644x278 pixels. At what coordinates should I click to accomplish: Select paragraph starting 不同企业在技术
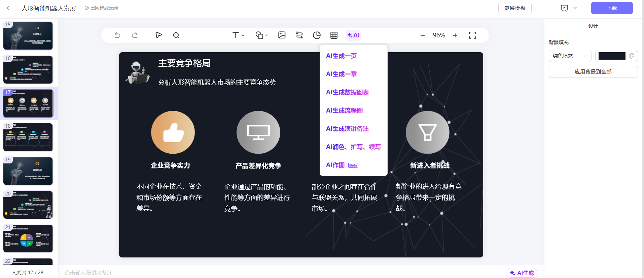click(x=169, y=197)
